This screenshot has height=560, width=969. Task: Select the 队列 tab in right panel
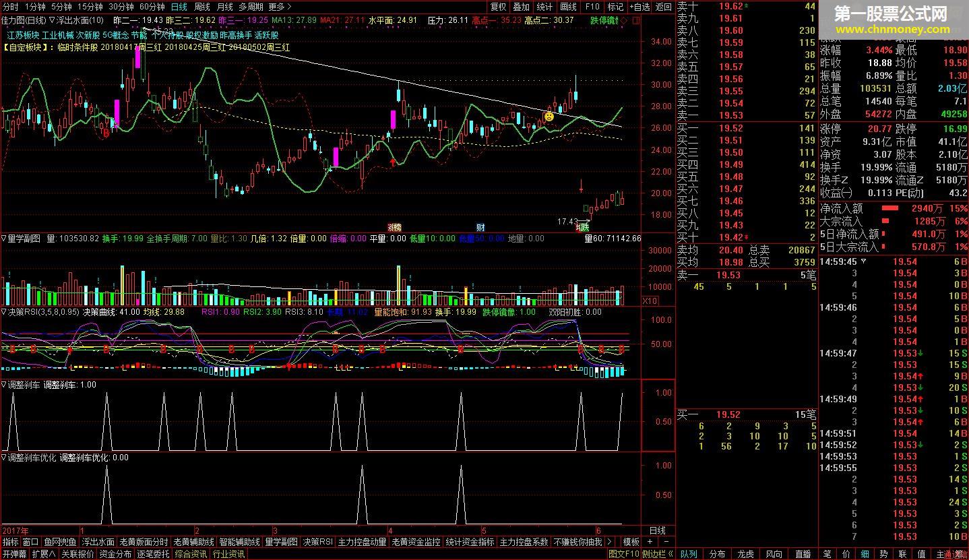689,554
